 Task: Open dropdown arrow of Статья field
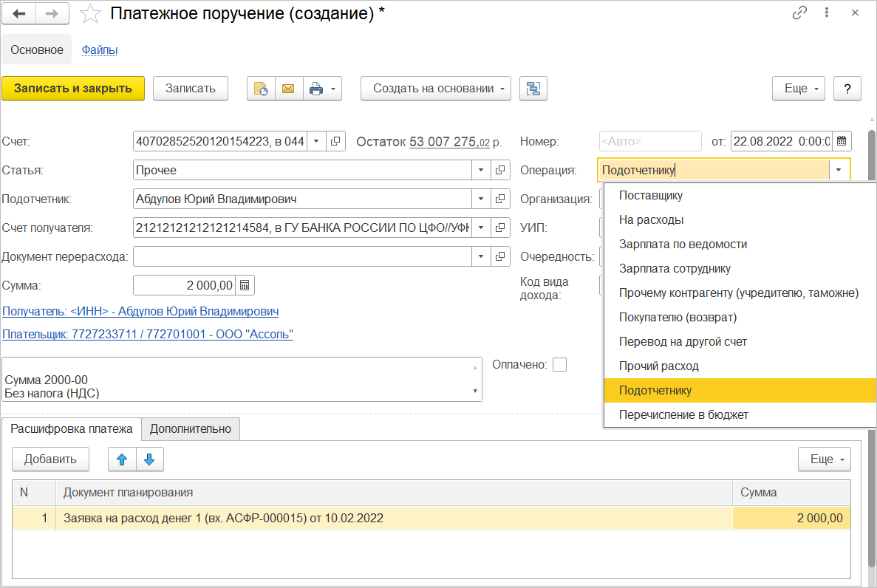(x=481, y=170)
